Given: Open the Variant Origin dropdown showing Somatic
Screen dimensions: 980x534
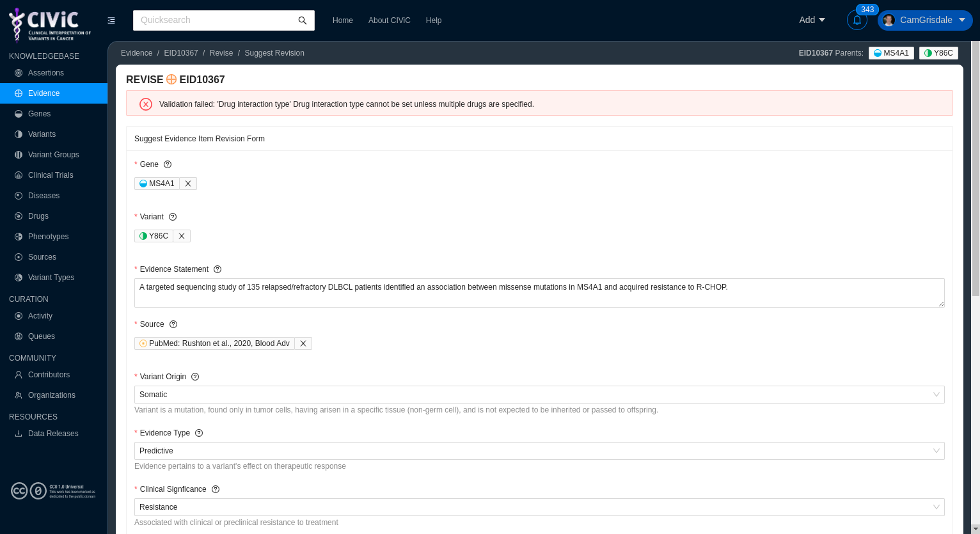Looking at the screenshot, I should click(x=539, y=395).
